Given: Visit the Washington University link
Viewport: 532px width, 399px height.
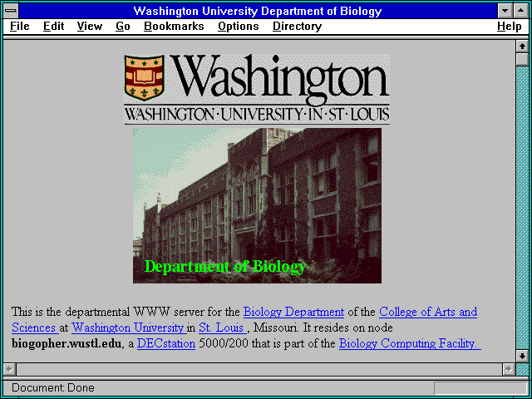Looking at the screenshot, I should 128,328.
